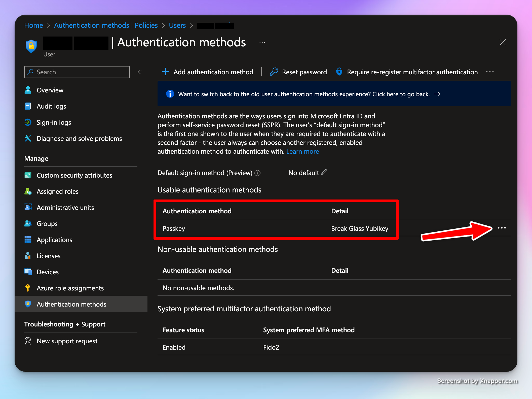Click the pencil icon beside No default
532x399 pixels.
324,172
